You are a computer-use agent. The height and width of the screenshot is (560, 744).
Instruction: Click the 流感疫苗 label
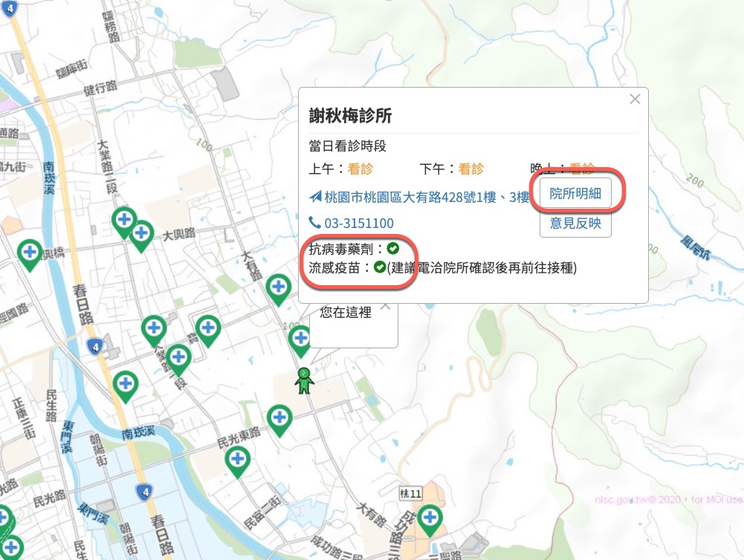334,268
